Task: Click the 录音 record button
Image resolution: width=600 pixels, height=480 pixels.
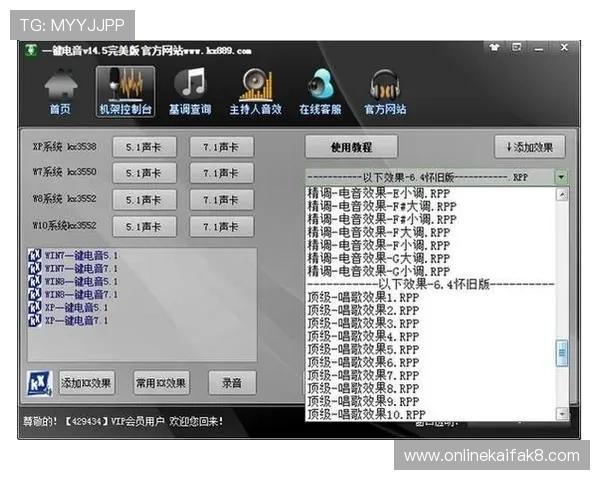Action: (x=232, y=383)
